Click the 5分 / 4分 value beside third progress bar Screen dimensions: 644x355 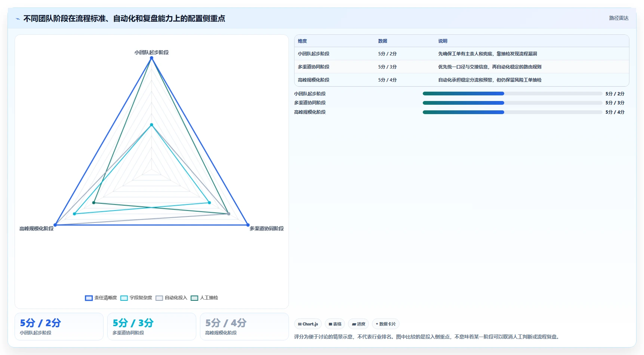point(615,112)
